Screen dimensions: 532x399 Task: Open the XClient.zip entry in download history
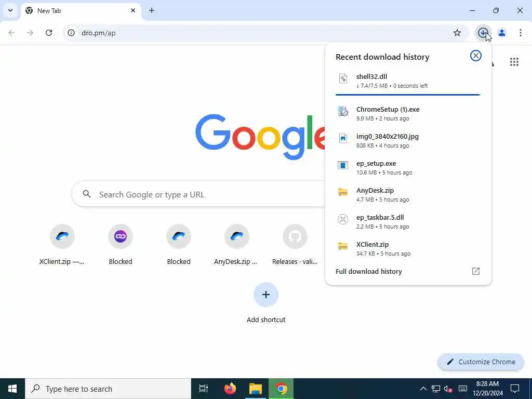coord(408,249)
